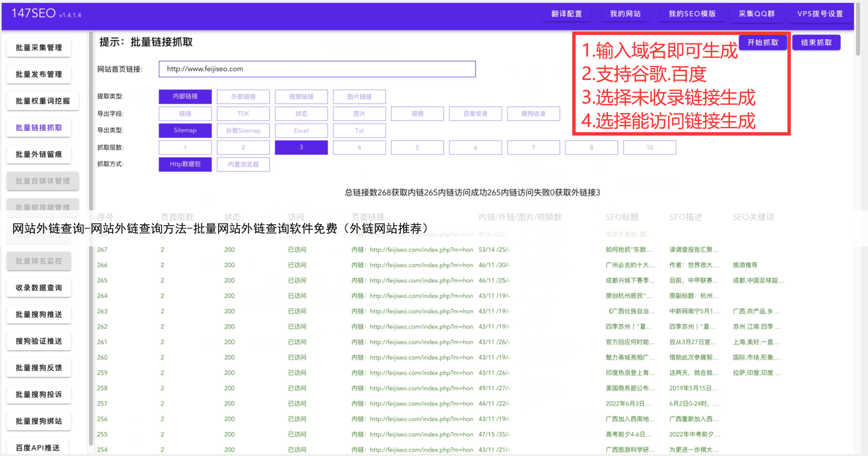Select 百度API推送 in the sidebar
Screen dimensions: 868x456
pos(39,447)
